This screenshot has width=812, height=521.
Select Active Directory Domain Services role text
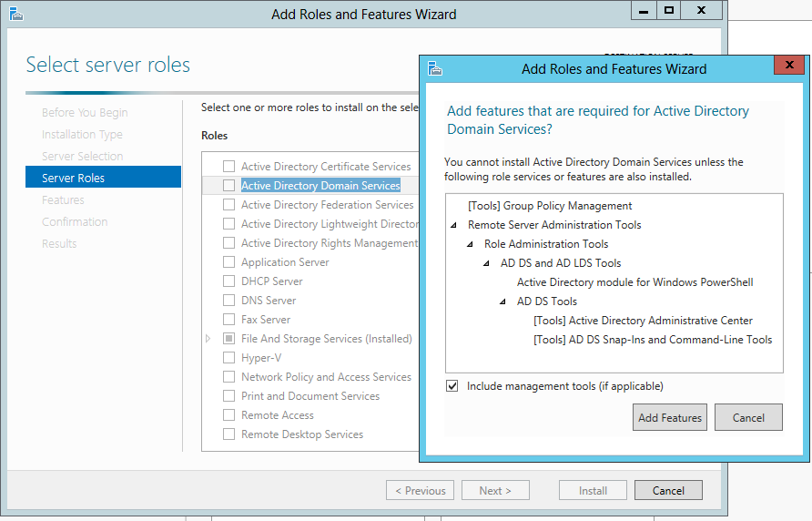tap(320, 186)
